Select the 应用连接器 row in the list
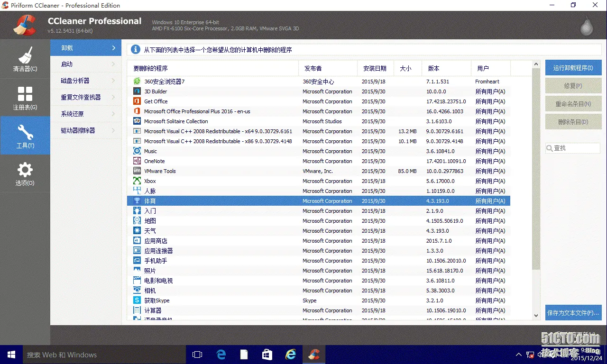 click(x=319, y=251)
